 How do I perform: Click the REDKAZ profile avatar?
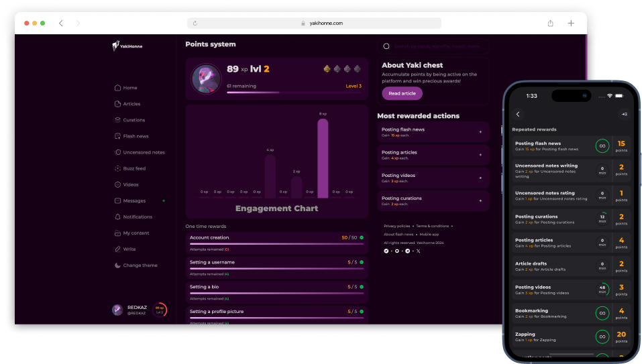point(117,310)
